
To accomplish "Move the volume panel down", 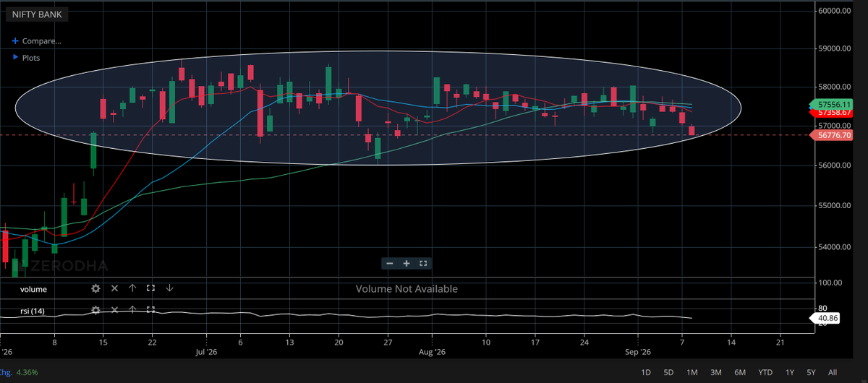I will (x=169, y=288).
